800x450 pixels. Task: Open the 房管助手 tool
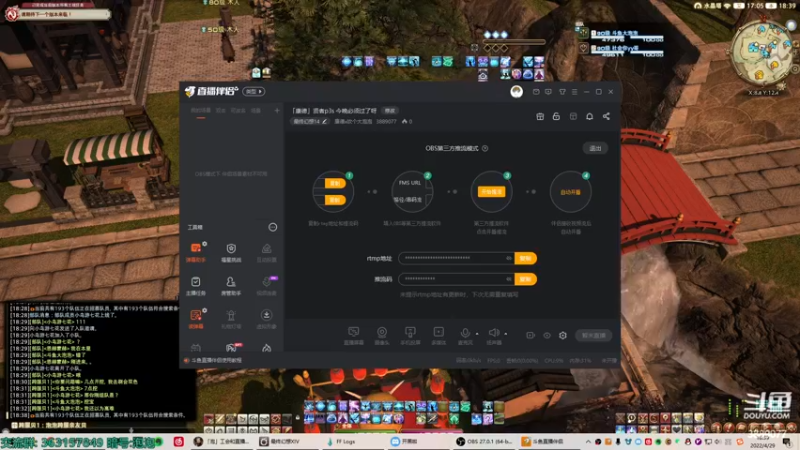pos(231,286)
